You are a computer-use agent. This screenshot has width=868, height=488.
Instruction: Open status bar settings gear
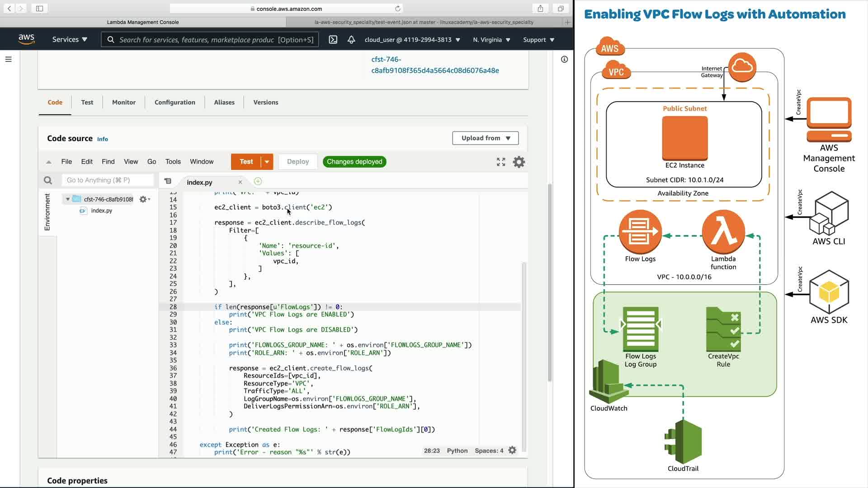[512, 450]
